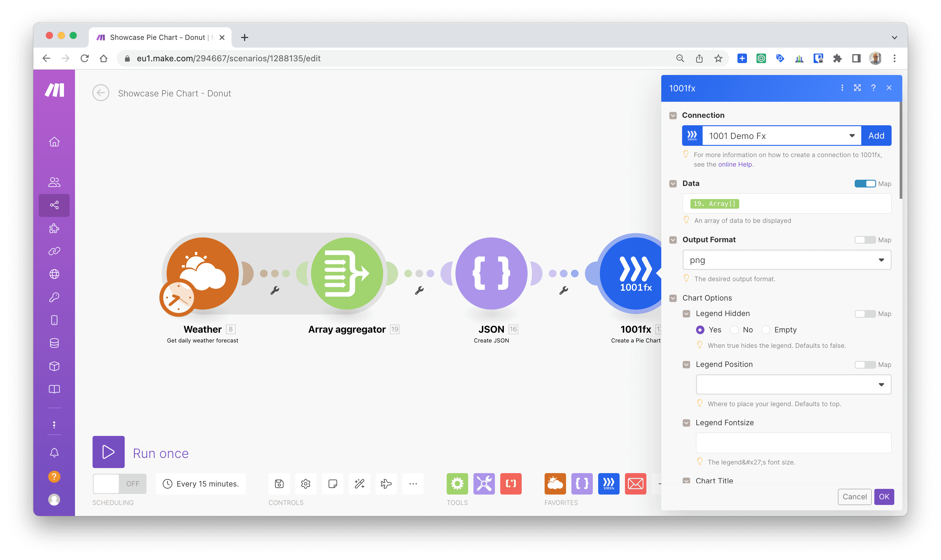The height and width of the screenshot is (560, 941).
Task: Toggle the Data Map switch off
Action: tap(865, 183)
